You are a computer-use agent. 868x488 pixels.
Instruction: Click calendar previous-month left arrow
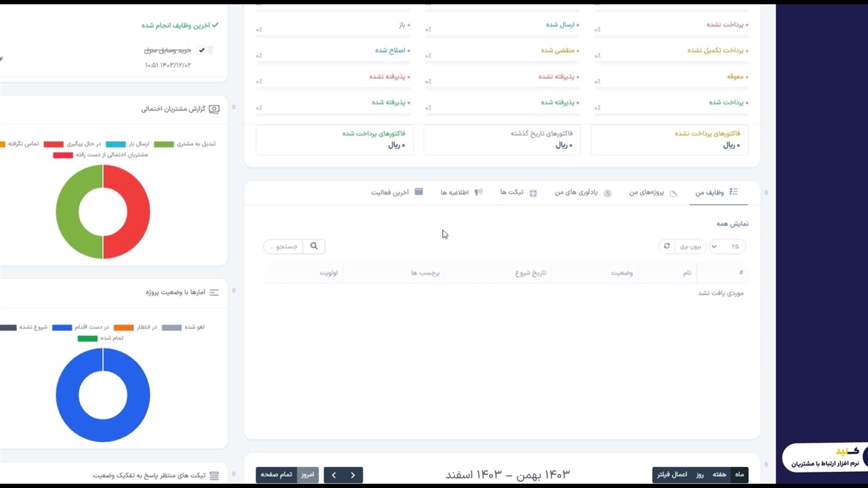click(x=334, y=475)
